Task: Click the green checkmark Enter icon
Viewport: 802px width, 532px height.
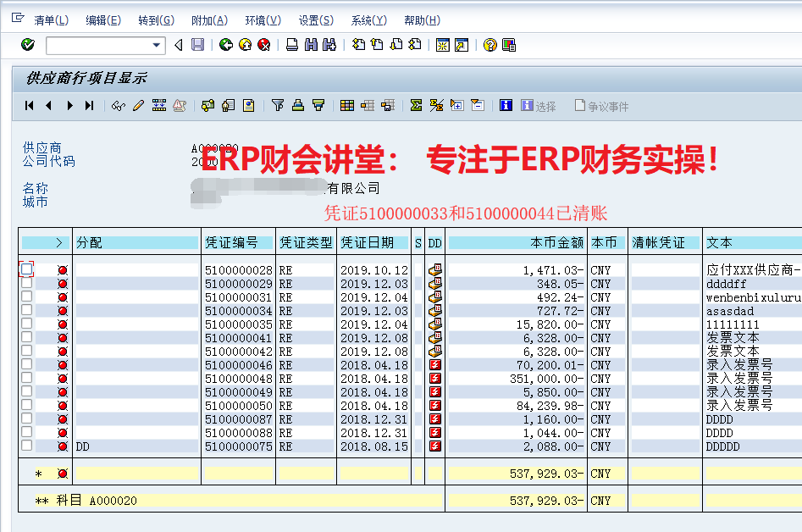Action: coord(27,45)
